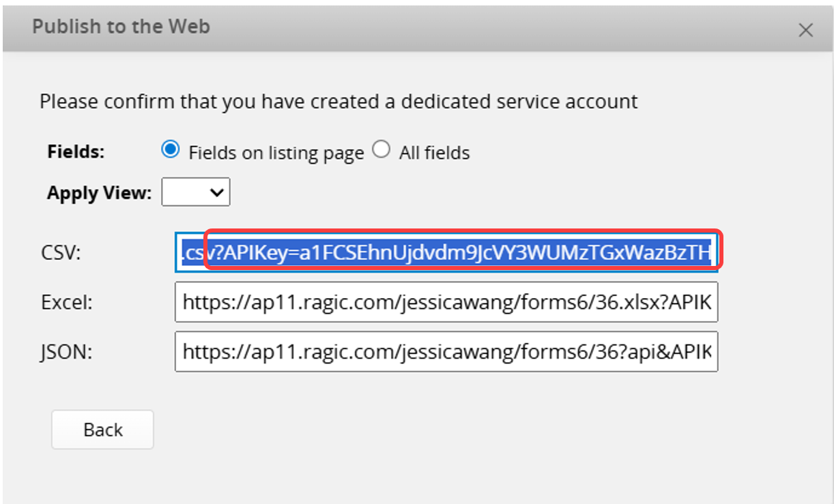Click the 'JSON:' label
The height and width of the screenshot is (504, 834).
pyautogui.click(x=66, y=352)
